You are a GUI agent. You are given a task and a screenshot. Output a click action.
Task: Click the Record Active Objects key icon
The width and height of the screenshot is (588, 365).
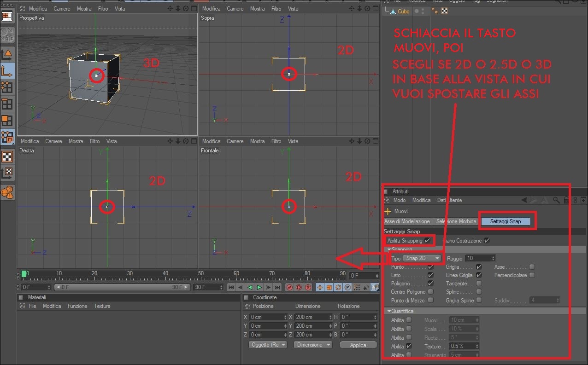coord(289,287)
